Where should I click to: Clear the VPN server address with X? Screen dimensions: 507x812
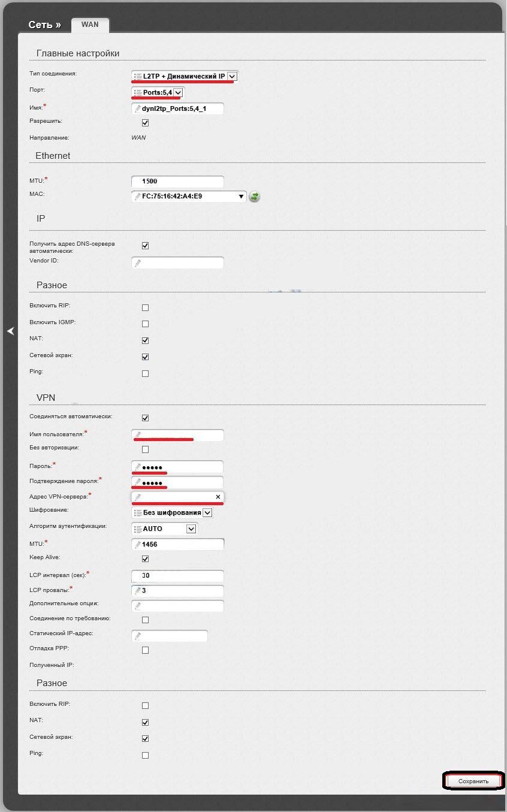218,497
